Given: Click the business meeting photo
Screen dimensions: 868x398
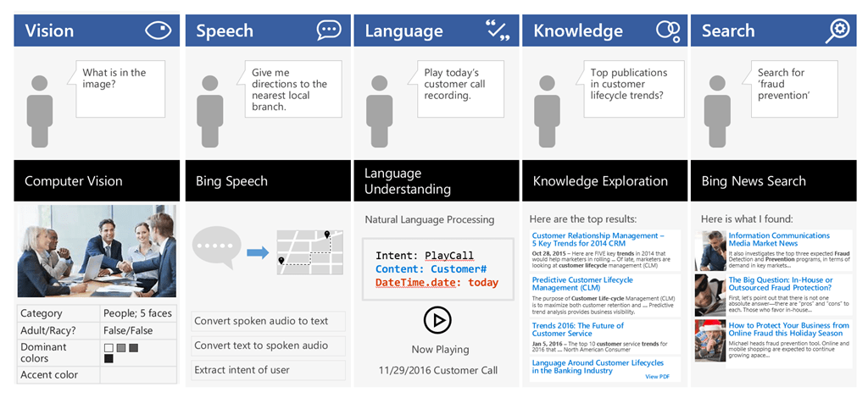Looking at the screenshot, I should pyautogui.click(x=97, y=249).
